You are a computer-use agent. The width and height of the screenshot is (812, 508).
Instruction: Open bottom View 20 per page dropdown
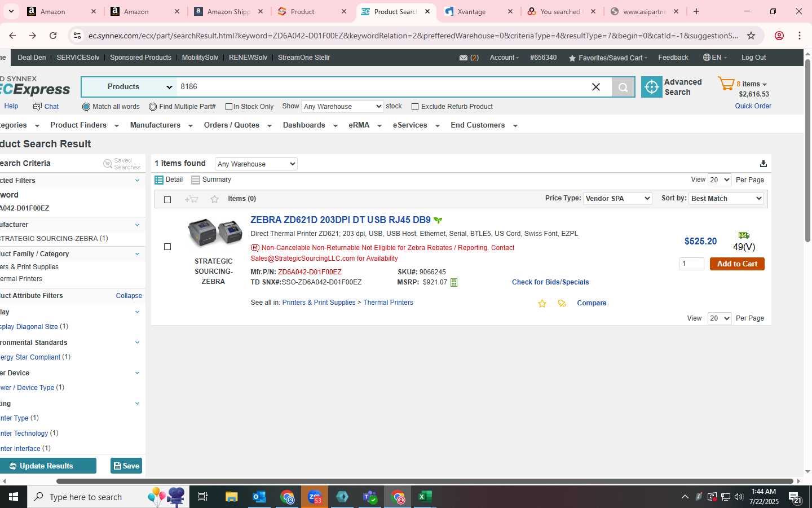[x=720, y=318]
